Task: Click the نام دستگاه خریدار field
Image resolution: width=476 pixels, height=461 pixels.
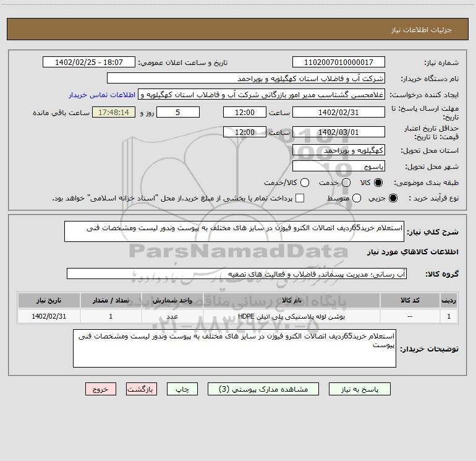Action: pyautogui.click(x=246, y=79)
